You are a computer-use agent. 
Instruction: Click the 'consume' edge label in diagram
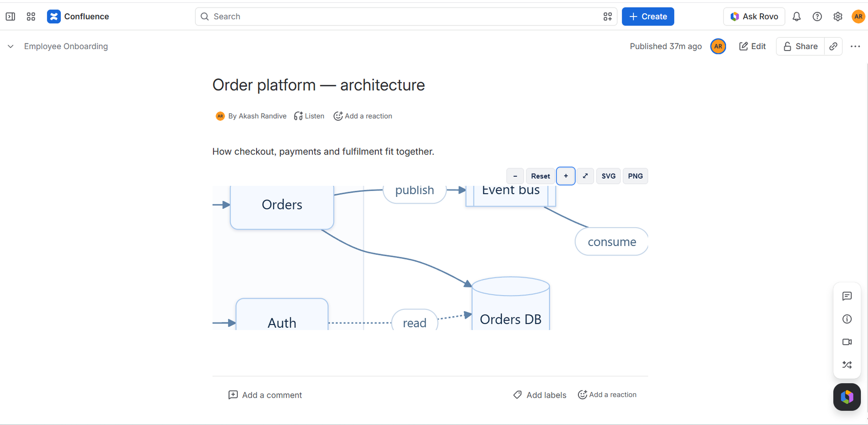(x=611, y=242)
